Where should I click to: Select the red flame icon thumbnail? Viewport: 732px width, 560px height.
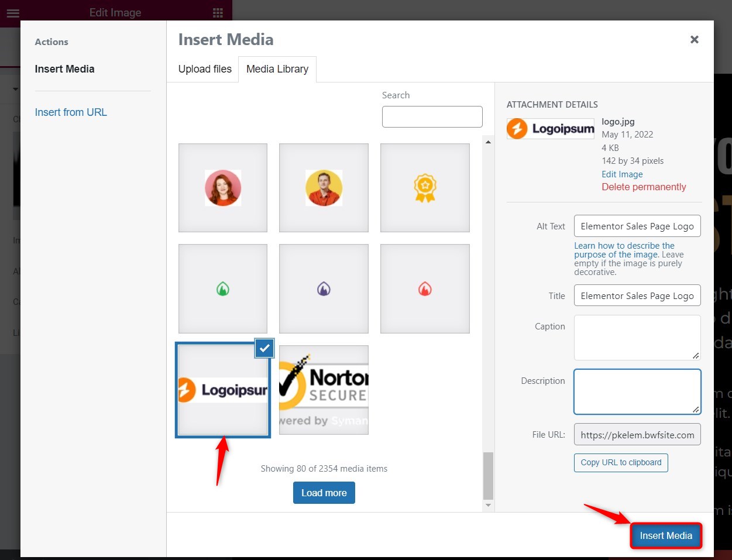coord(425,288)
